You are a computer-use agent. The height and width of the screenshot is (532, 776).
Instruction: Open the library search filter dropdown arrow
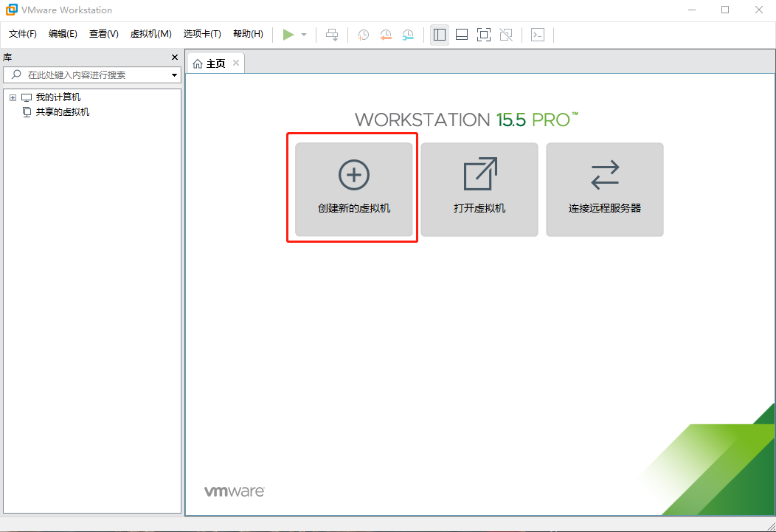pos(174,75)
